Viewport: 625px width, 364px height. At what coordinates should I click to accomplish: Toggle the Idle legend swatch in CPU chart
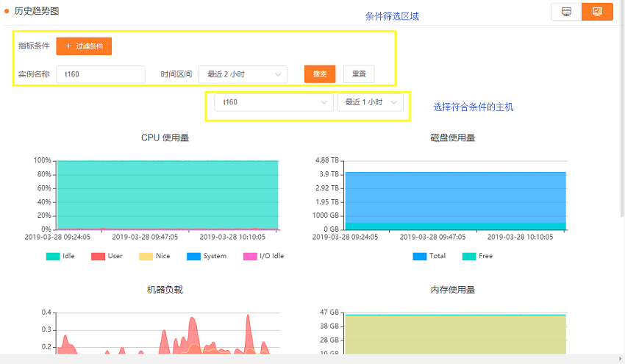coord(53,257)
